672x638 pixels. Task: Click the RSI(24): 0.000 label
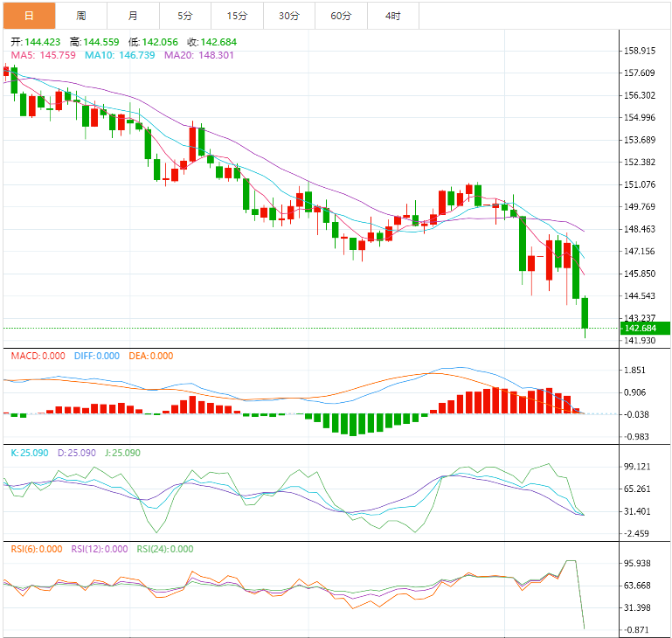click(x=165, y=549)
